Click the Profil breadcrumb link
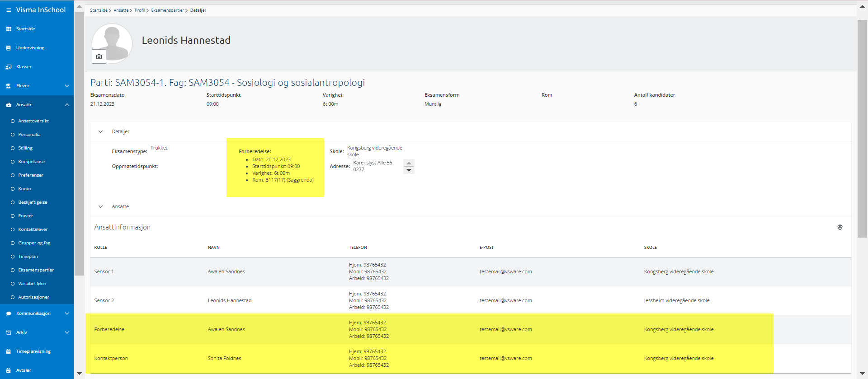Viewport: 868px width, 379px height. click(140, 10)
